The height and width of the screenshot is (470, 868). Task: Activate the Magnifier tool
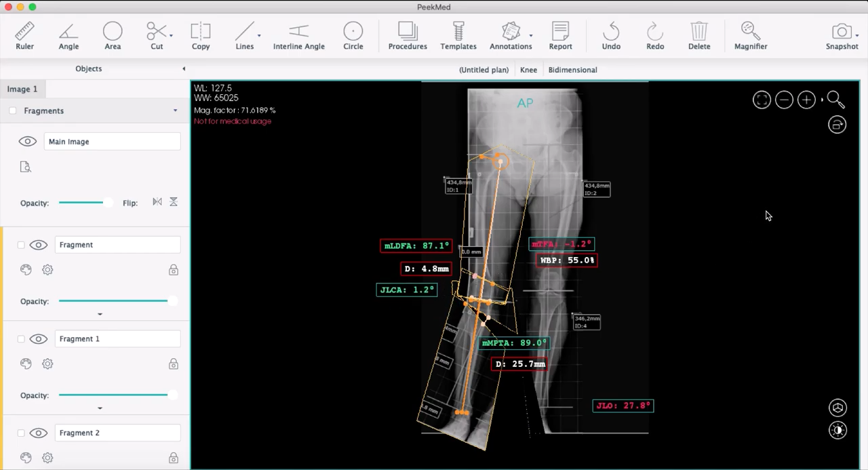tap(751, 36)
